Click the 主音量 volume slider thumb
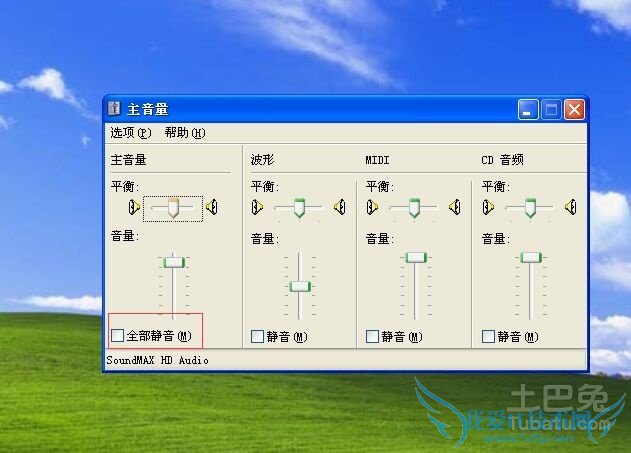631x453 pixels. pyautogui.click(x=174, y=263)
